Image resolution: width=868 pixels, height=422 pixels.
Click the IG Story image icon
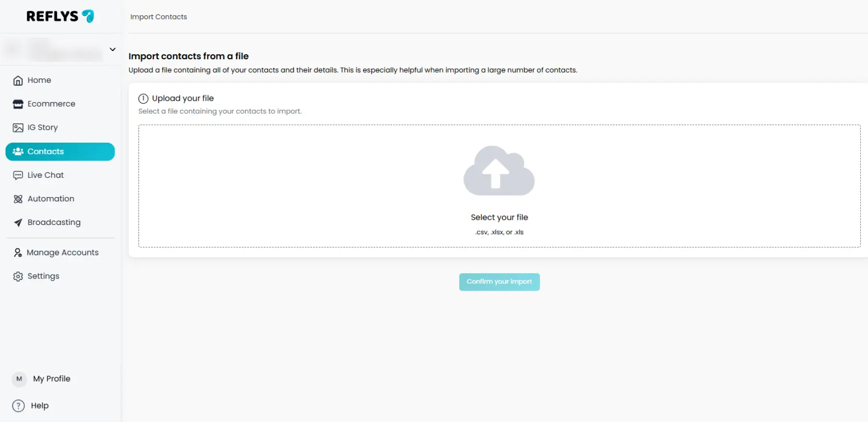click(x=18, y=128)
